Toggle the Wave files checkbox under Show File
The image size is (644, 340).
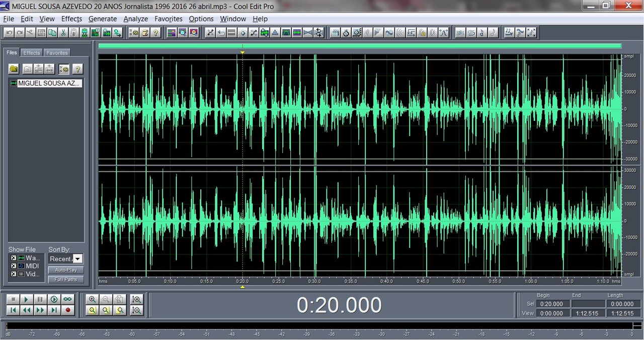pos(14,258)
